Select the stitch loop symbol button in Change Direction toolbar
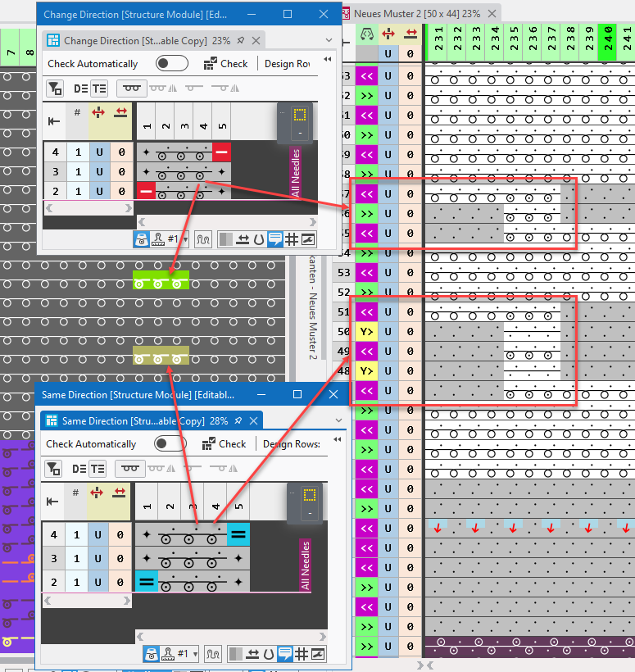Viewport: 635px width, 672px height. 131,89
